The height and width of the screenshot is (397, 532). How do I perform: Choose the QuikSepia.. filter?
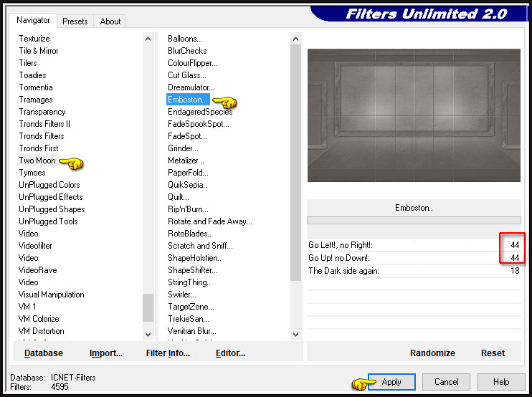click(x=187, y=185)
